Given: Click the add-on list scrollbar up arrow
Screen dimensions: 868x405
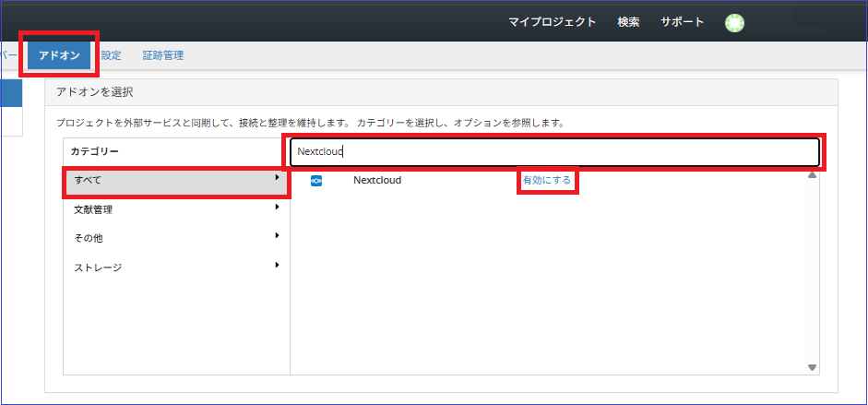Looking at the screenshot, I should point(812,175).
